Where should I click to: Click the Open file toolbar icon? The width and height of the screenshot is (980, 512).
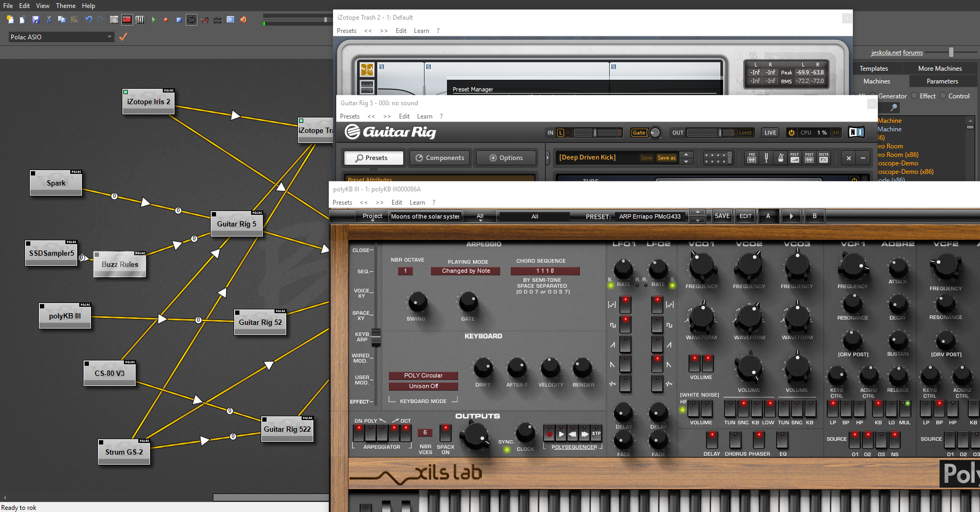pos(22,20)
